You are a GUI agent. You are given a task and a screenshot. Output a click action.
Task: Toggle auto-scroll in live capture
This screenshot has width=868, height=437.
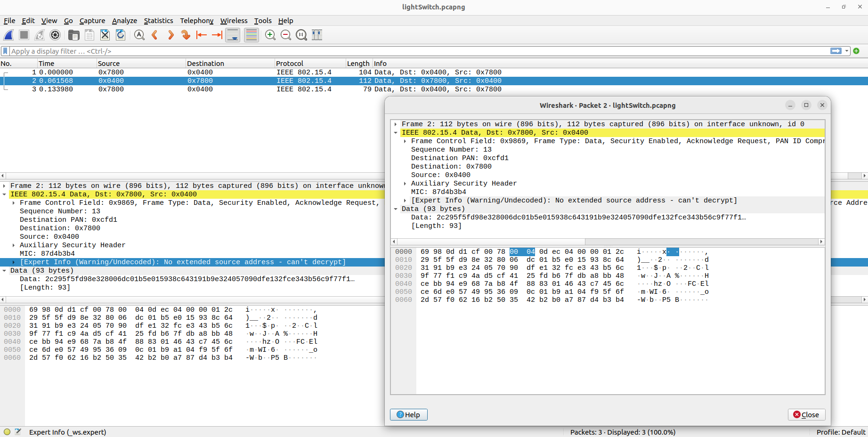pyautogui.click(x=233, y=35)
